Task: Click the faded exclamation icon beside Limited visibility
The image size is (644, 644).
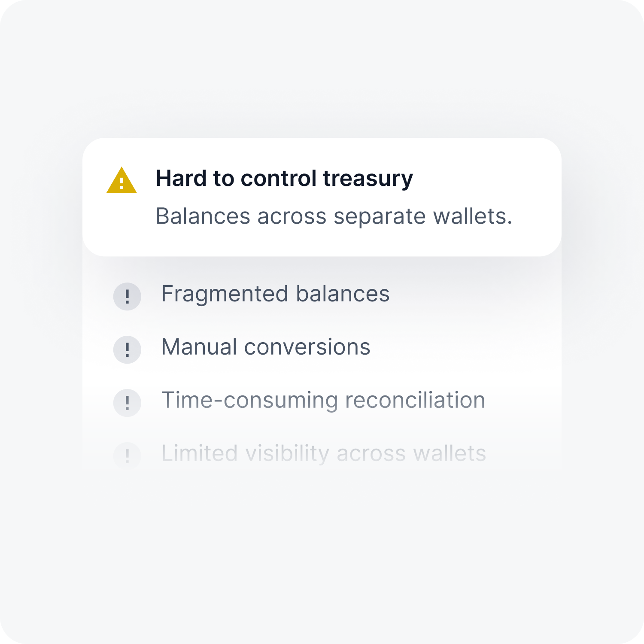Action: (127, 456)
